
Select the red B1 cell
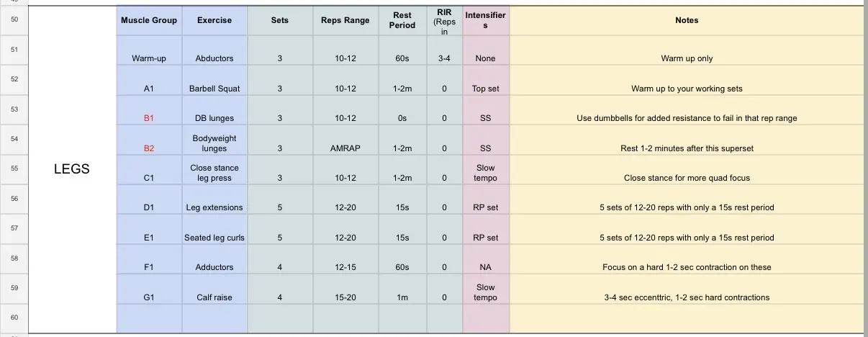point(149,118)
